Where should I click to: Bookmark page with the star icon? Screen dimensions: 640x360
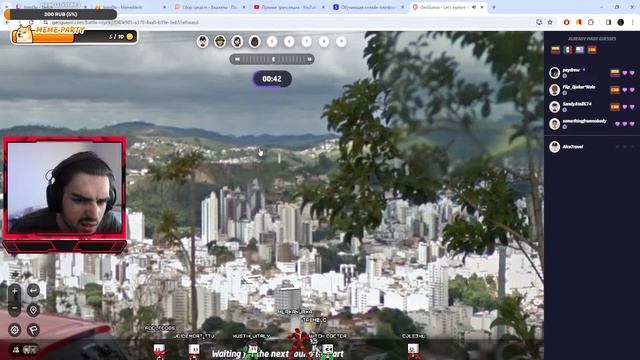coord(550,22)
